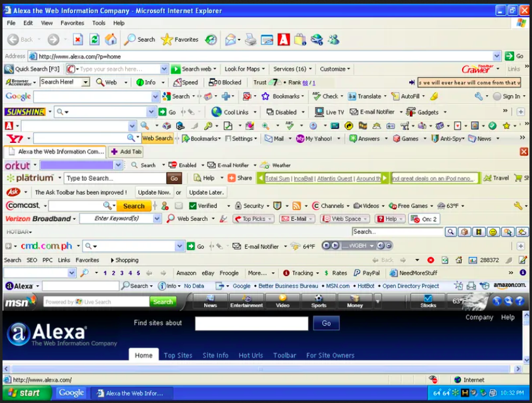Open the History clock icon
The image size is (532, 403).
(x=211, y=40)
